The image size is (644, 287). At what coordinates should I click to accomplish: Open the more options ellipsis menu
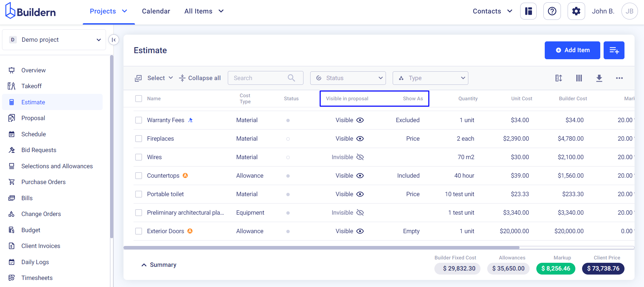tap(619, 78)
